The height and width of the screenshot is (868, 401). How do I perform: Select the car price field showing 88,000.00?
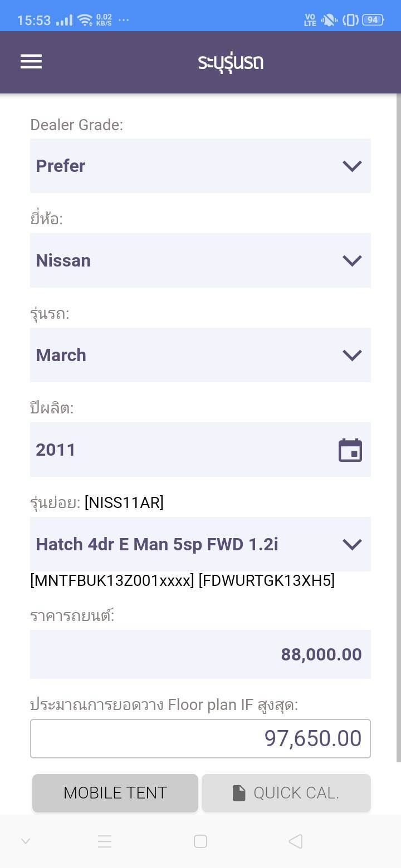200,654
